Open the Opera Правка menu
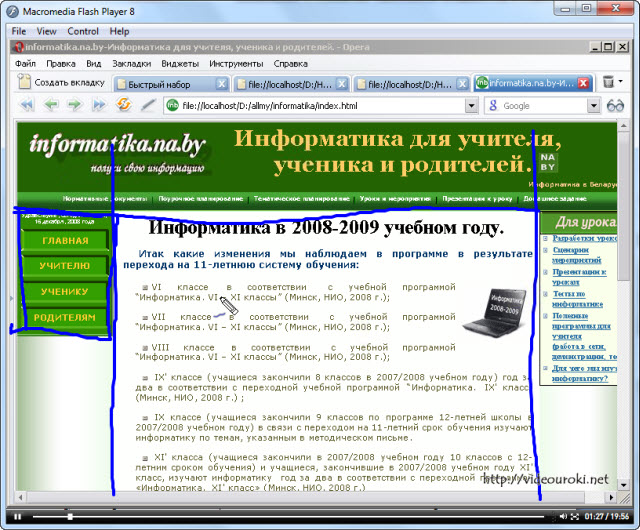Screen dimensions: 640x530 tap(61, 64)
